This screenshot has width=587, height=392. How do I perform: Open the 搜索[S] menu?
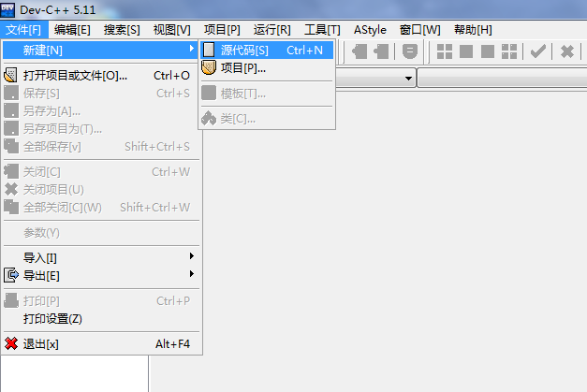click(x=122, y=30)
